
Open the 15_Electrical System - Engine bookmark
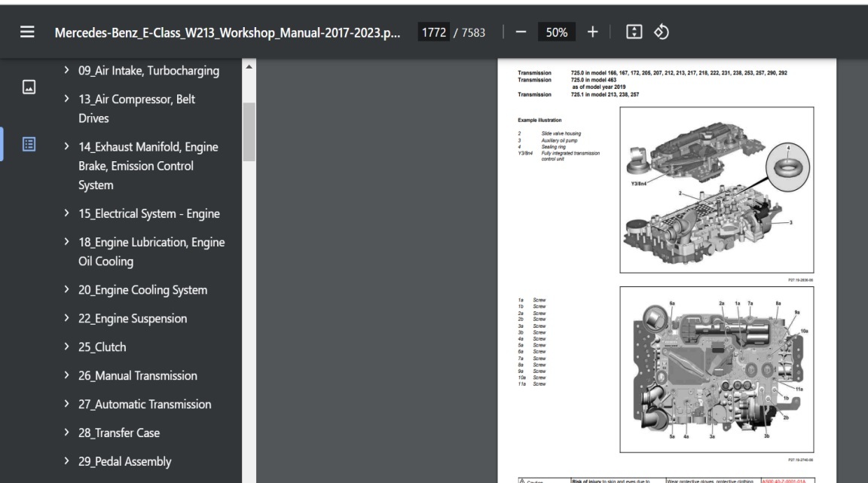coord(149,214)
